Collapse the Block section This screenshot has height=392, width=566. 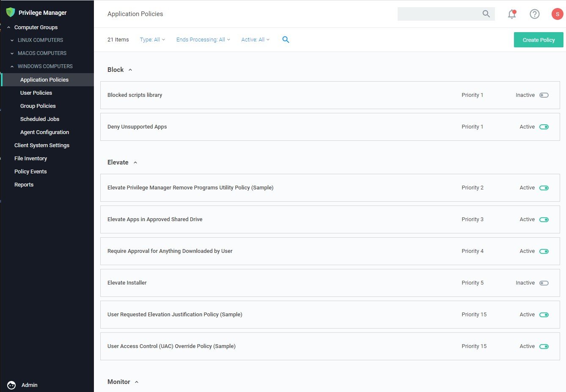(130, 70)
